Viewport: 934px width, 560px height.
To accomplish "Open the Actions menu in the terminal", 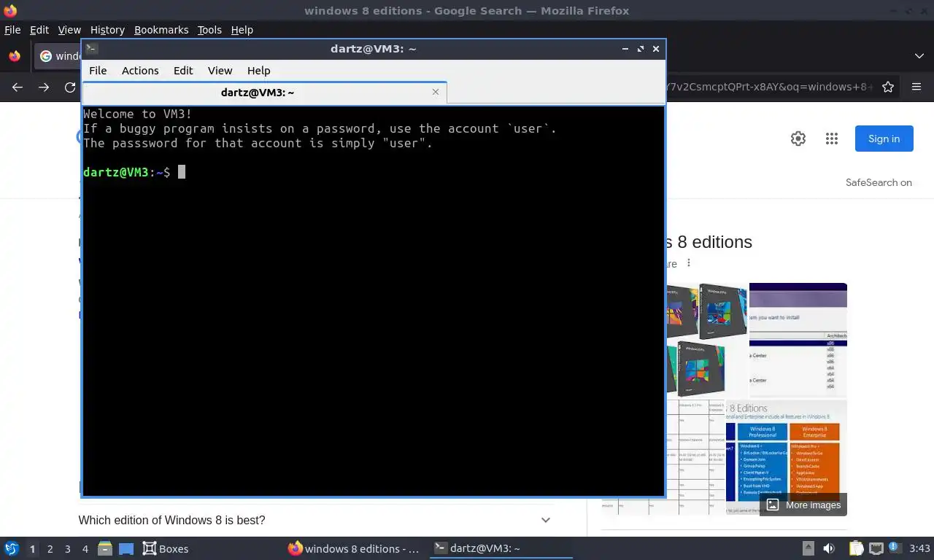I will coord(140,71).
